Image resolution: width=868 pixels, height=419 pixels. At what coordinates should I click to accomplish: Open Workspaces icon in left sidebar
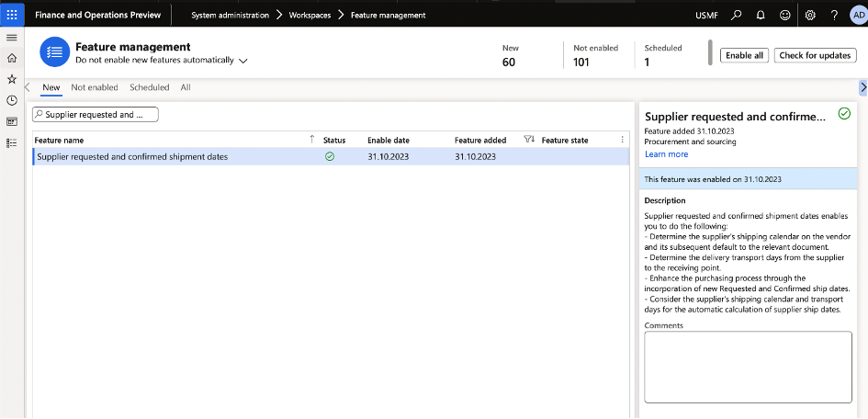point(12,121)
